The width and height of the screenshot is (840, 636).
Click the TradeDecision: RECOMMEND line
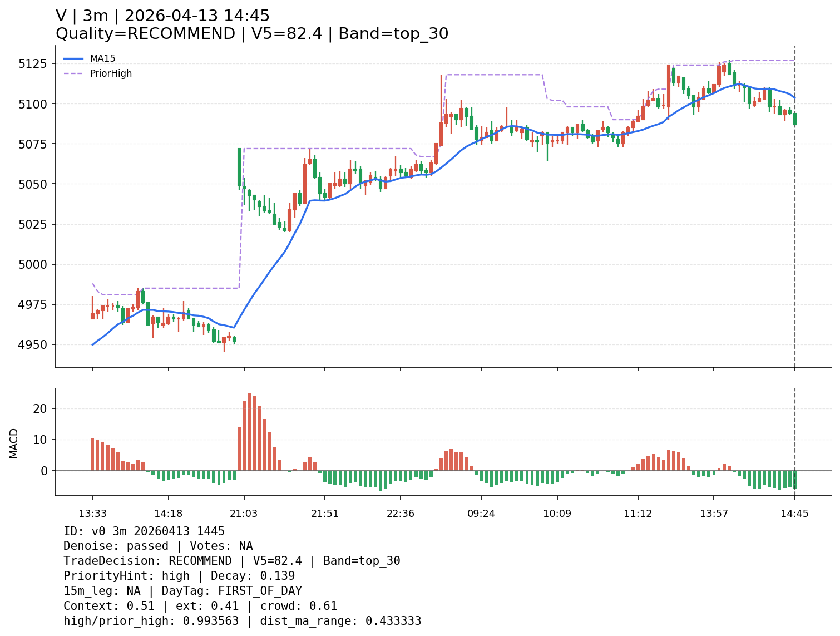pyautogui.click(x=231, y=561)
